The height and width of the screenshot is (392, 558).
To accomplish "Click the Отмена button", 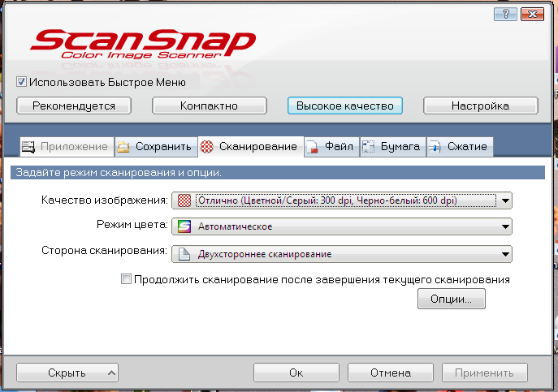I will click(x=391, y=373).
